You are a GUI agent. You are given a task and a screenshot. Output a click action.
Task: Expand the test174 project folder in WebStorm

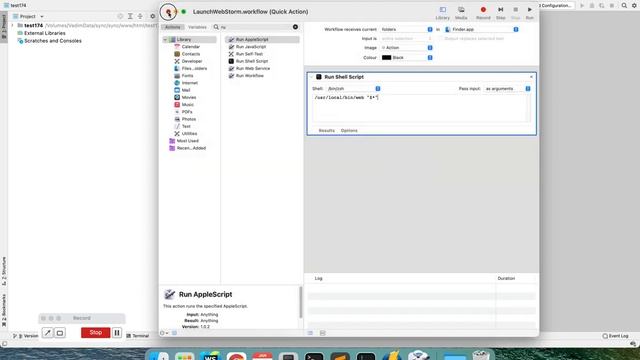pyautogui.click(x=12, y=25)
